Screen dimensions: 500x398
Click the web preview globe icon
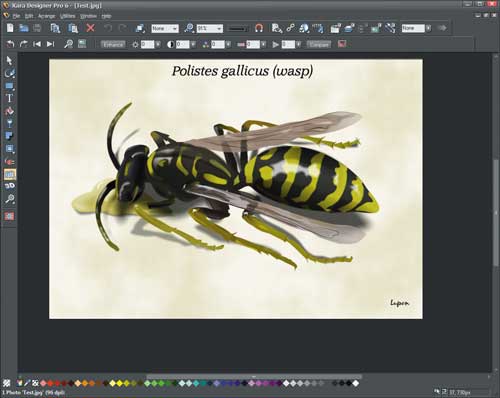click(x=304, y=28)
